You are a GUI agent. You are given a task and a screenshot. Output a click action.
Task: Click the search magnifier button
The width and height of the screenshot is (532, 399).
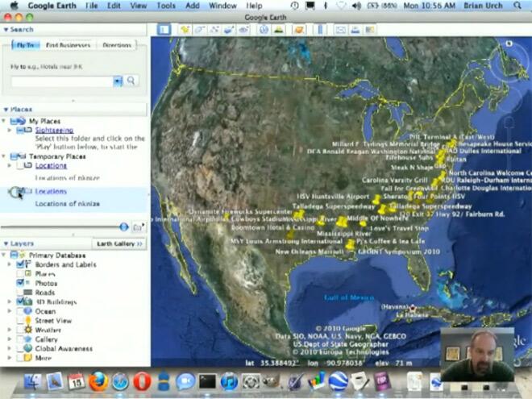click(131, 81)
